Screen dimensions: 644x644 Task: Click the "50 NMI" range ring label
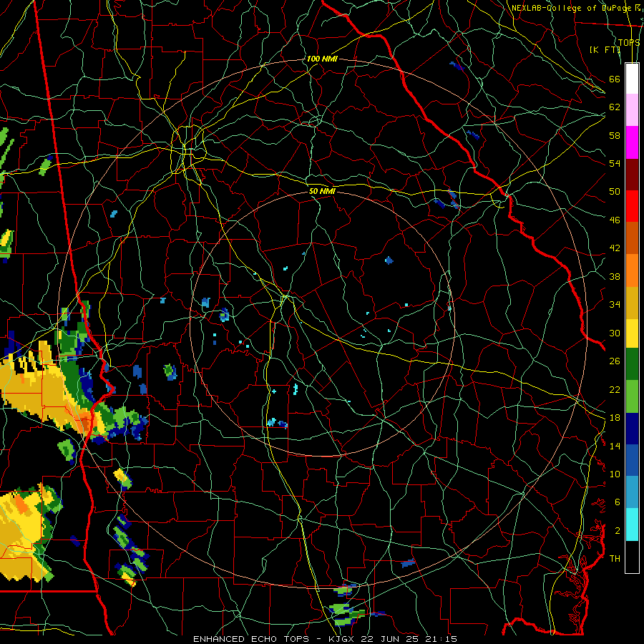point(322,191)
